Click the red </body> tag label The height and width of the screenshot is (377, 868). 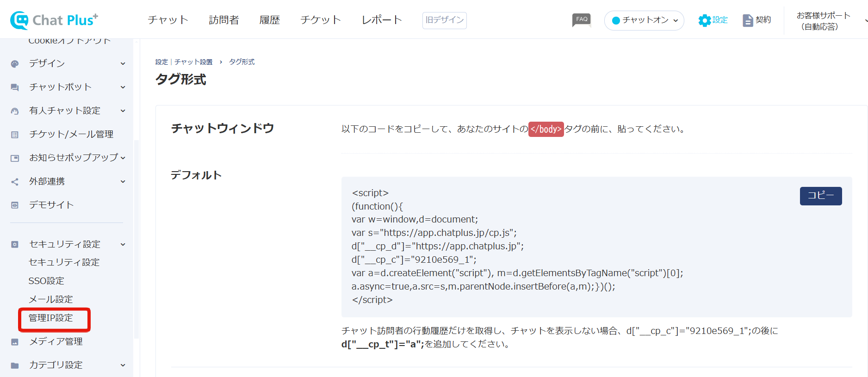(546, 129)
